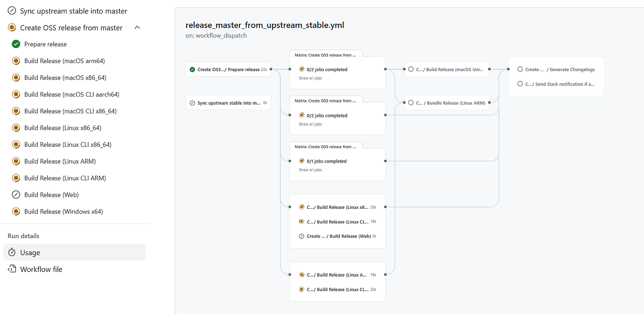Show all jobs in the 0/1 jobs completed matrix
Viewport: 644px width, 314px height.
coord(310,170)
